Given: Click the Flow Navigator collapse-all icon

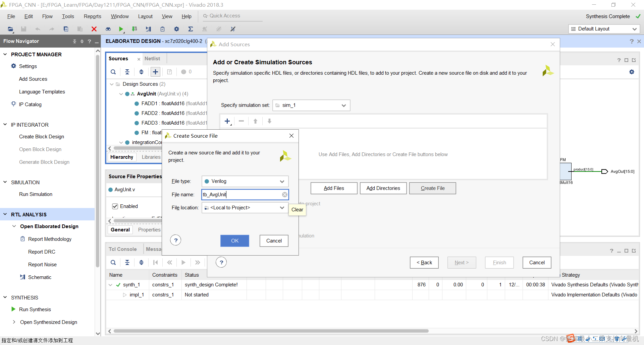Looking at the screenshot, I should pyautogui.click(x=74, y=41).
